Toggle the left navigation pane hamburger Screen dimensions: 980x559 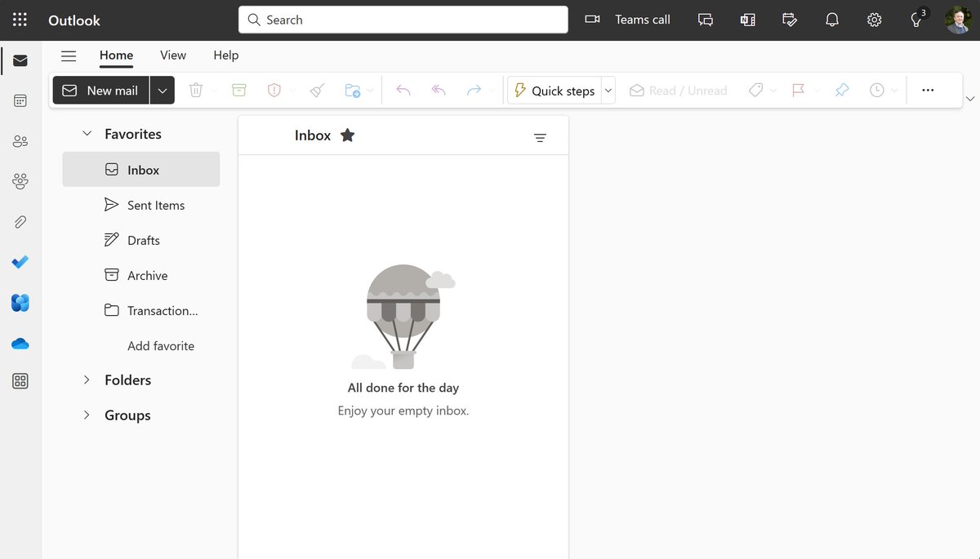[x=69, y=55]
